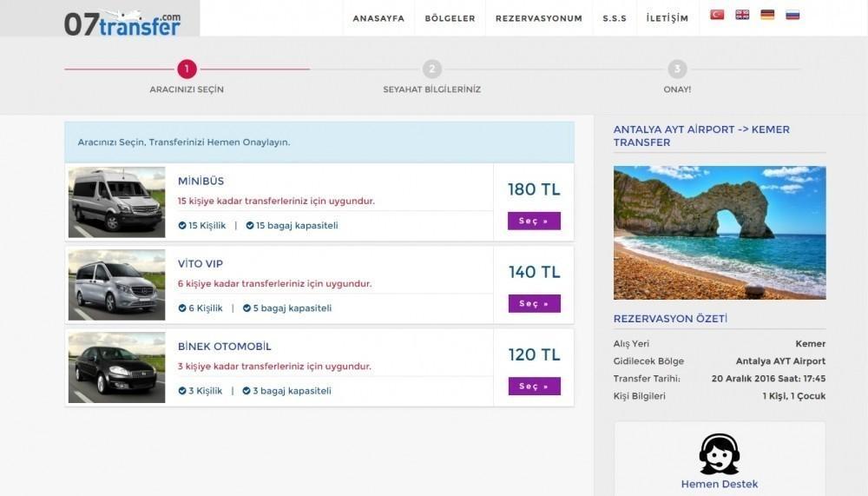The width and height of the screenshot is (868, 496).
Task: Switch language with the Turkish flag icon
Action: [717, 15]
